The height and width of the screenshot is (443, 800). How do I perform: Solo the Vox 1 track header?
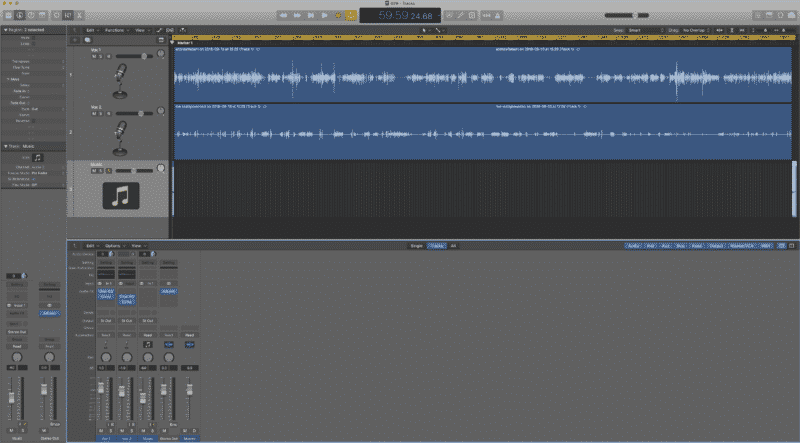[x=101, y=57]
